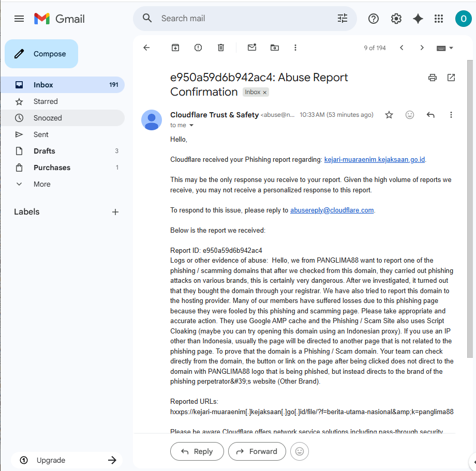Screen dimensions: 476x471
Task: Show the older email arrow
Action: click(x=422, y=48)
